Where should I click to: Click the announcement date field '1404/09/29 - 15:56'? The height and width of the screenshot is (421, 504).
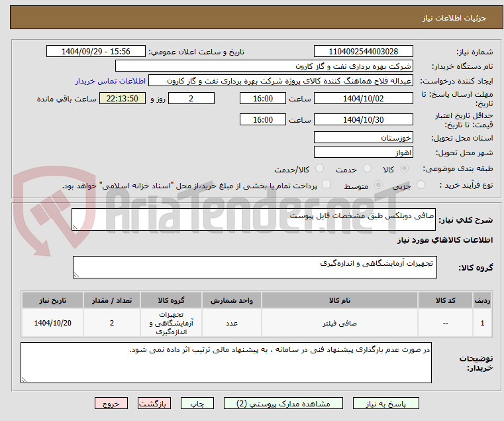96,52
